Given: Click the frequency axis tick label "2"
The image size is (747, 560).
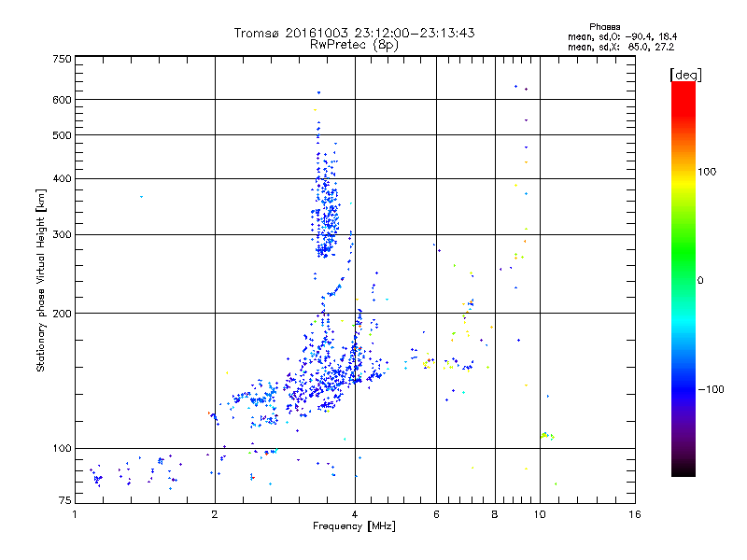Looking at the screenshot, I should click(215, 514).
